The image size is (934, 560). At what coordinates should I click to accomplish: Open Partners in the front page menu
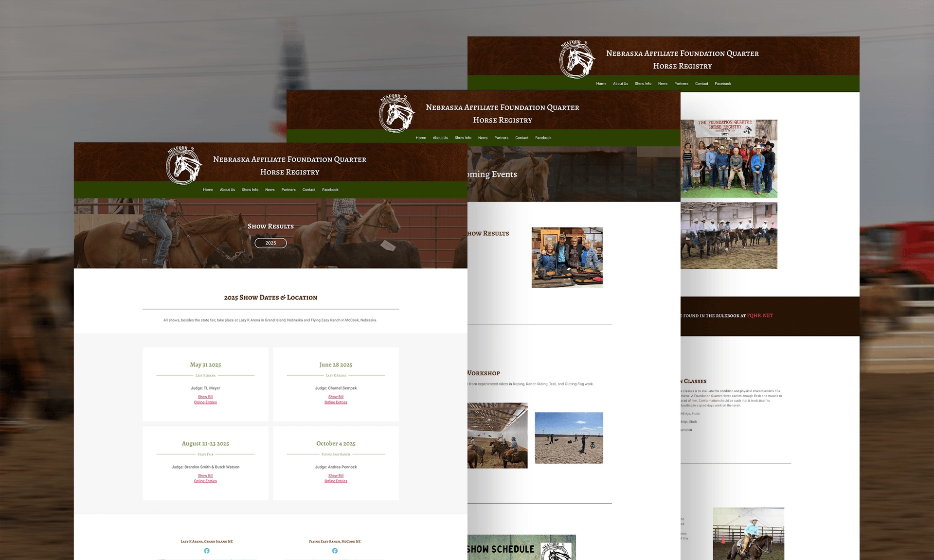tap(288, 190)
